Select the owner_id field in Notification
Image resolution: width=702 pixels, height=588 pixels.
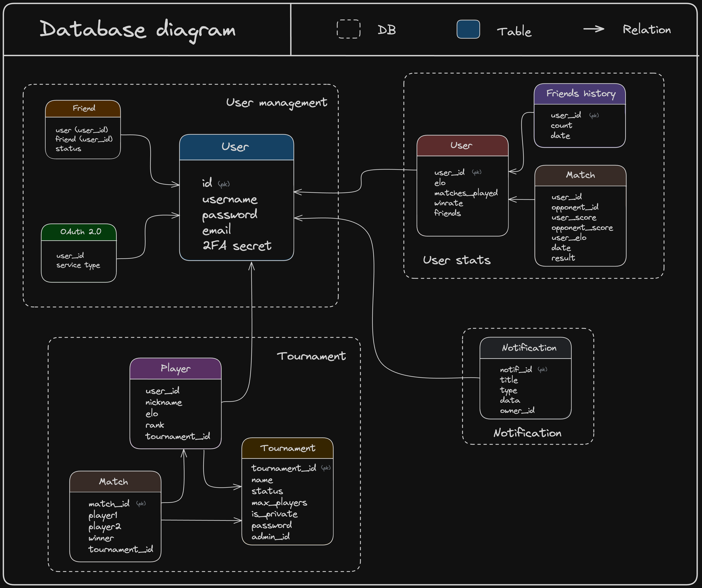(517, 410)
